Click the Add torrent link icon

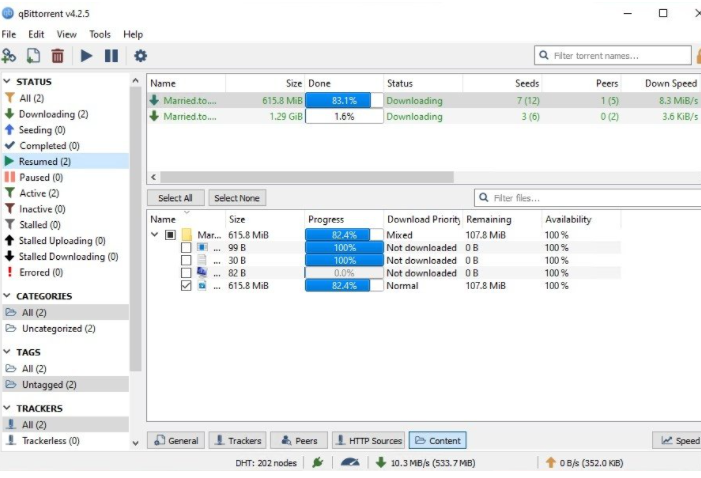(9, 56)
